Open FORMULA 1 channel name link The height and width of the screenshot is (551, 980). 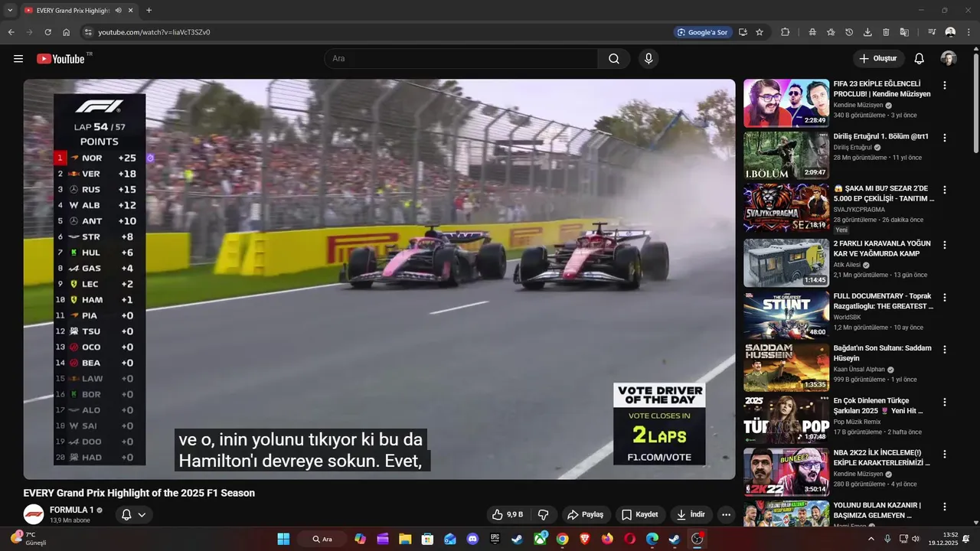(x=72, y=510)
